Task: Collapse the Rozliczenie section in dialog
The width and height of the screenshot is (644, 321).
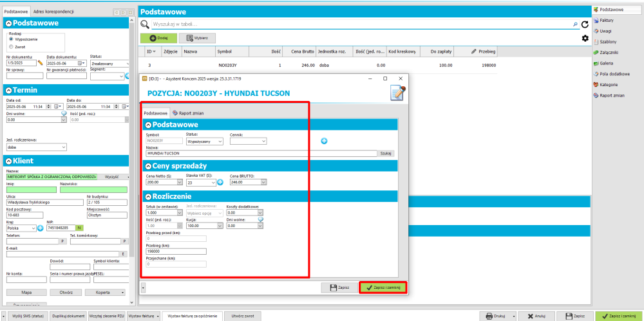Action: pos(147,196)
